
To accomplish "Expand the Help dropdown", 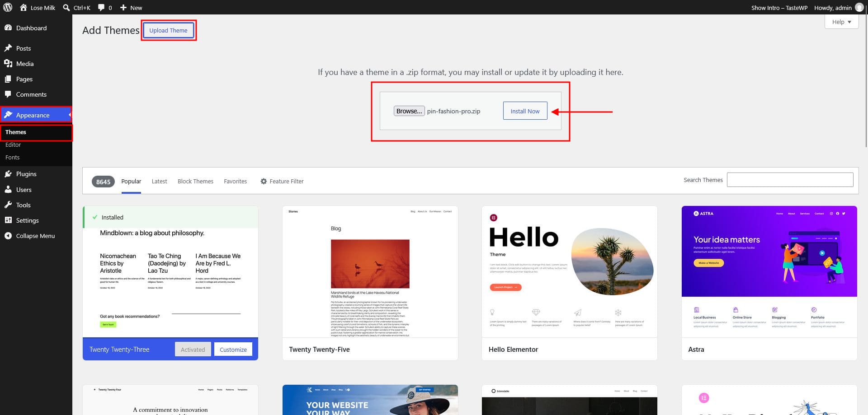I will pos(841,22).
